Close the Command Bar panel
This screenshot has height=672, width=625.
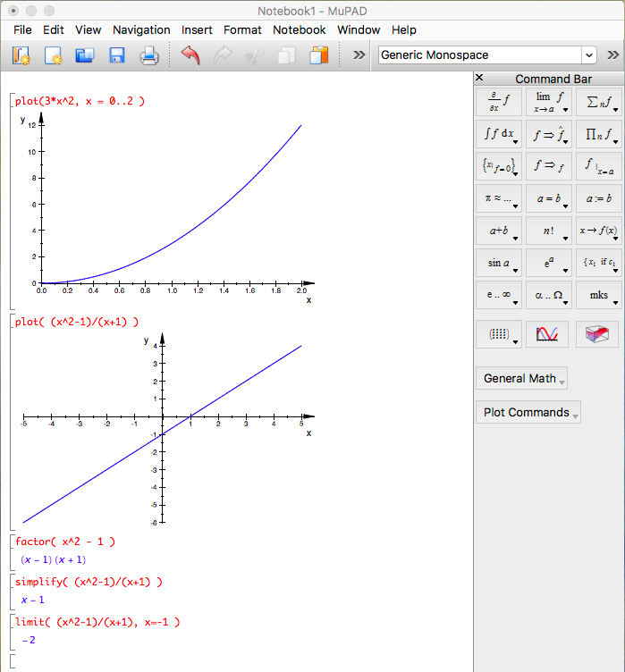479,78
